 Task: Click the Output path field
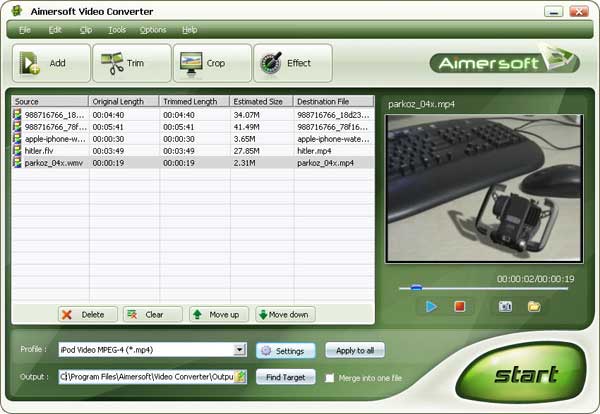[x=147, y=377]
